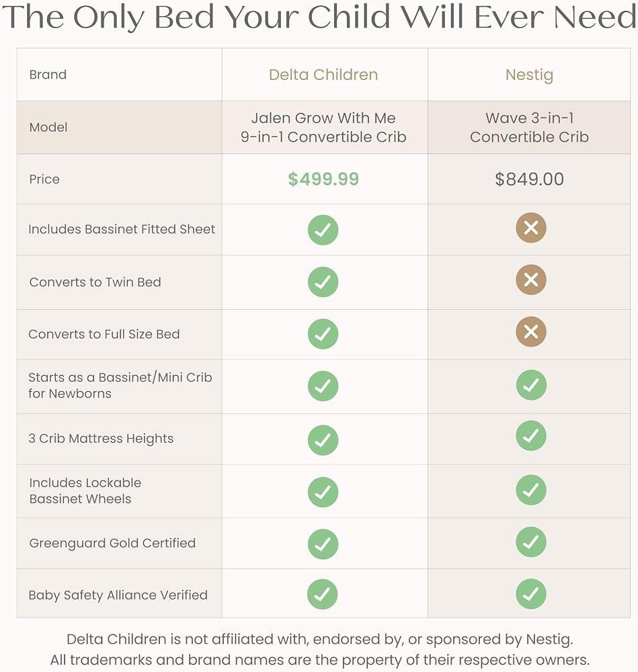Click Nestig's X icon for Bassinet Fitted Sheet
Image resolution: width=638 pixels, height=672 pixels.
531,228
